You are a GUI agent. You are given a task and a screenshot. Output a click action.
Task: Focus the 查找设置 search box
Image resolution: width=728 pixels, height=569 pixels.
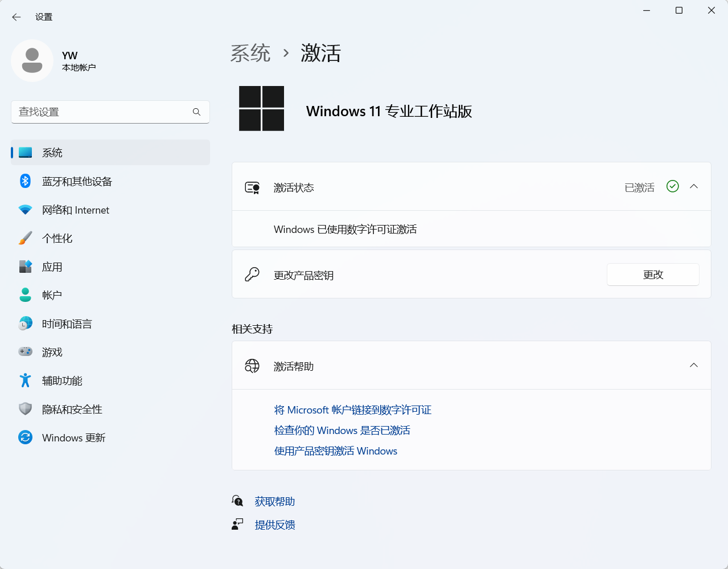point(110,112)
